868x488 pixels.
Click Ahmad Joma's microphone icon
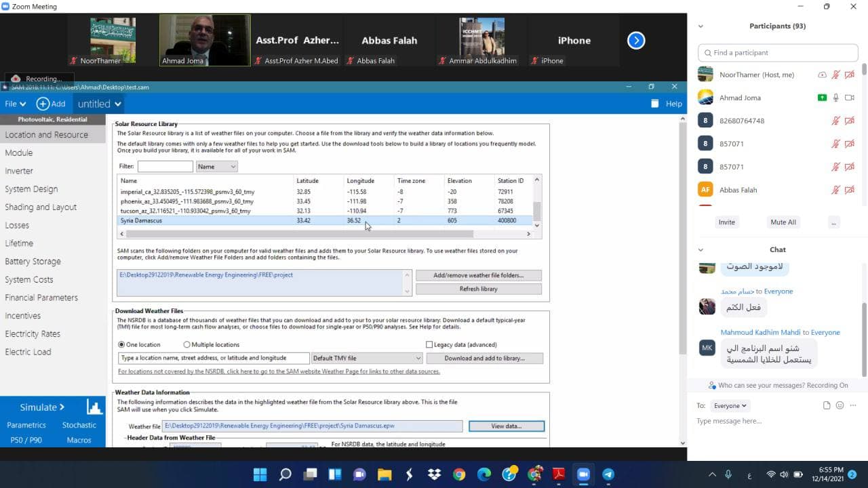pyautogui.click(x=836, y=98)
